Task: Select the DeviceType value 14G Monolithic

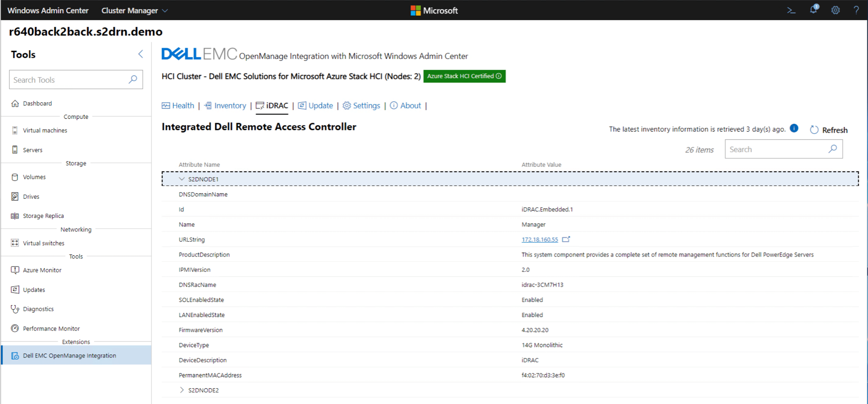Action: coord(542,345)
